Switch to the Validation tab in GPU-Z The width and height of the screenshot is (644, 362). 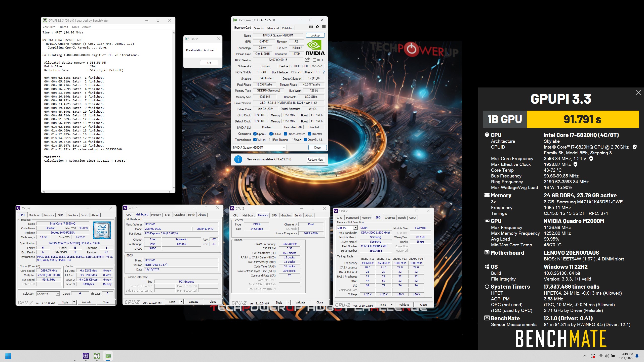click(288, 28)
